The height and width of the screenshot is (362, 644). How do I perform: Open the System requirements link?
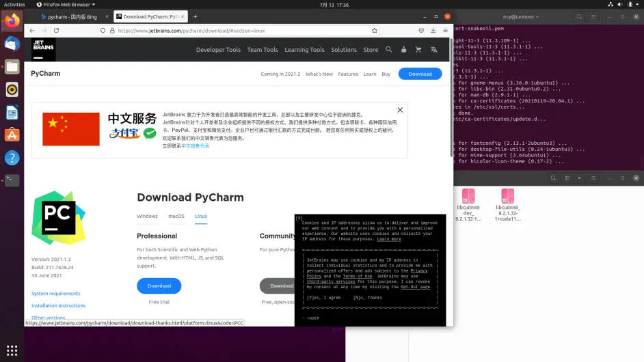click(x=56, y=294)
